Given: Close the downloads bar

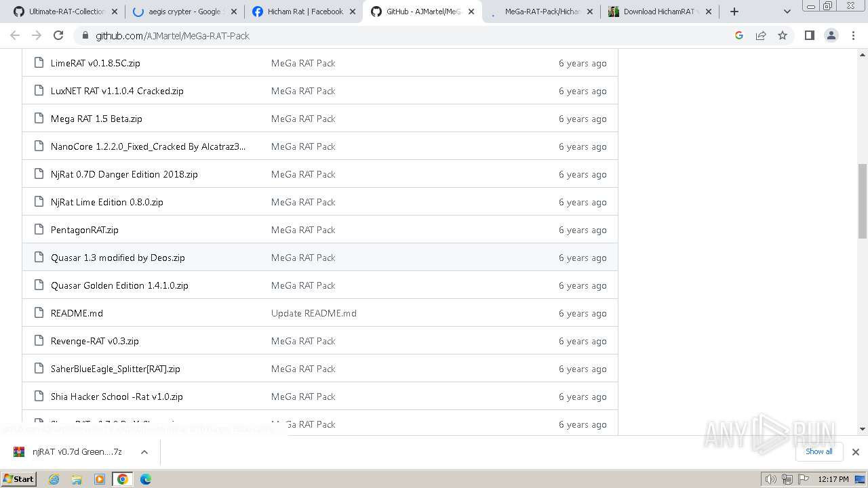Looking at the screenshot, I should tap(856, 451).
